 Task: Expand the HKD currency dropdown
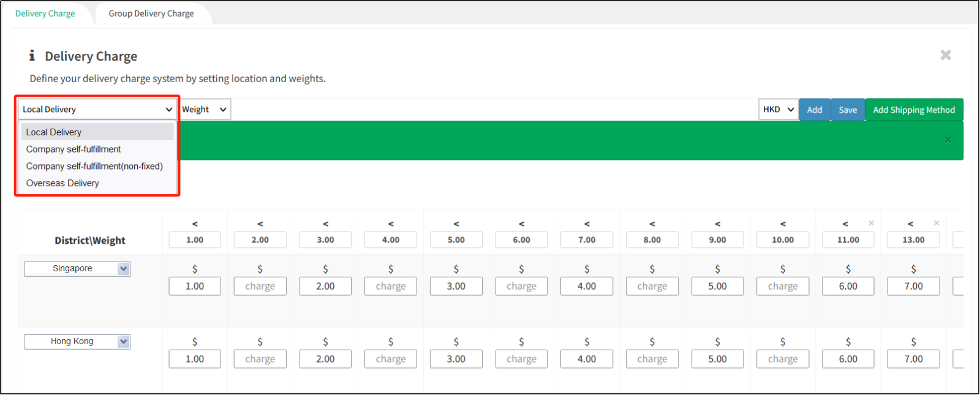tap(778, 110)
